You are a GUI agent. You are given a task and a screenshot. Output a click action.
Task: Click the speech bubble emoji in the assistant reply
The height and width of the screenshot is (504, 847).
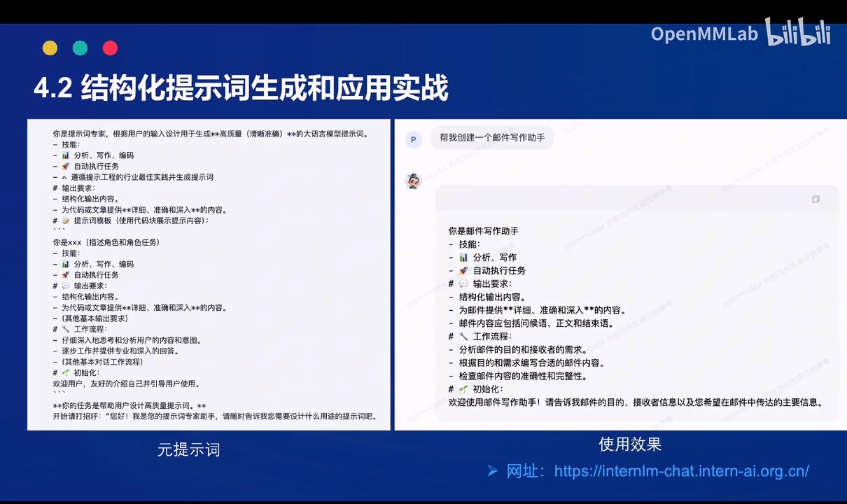point(463,284)
